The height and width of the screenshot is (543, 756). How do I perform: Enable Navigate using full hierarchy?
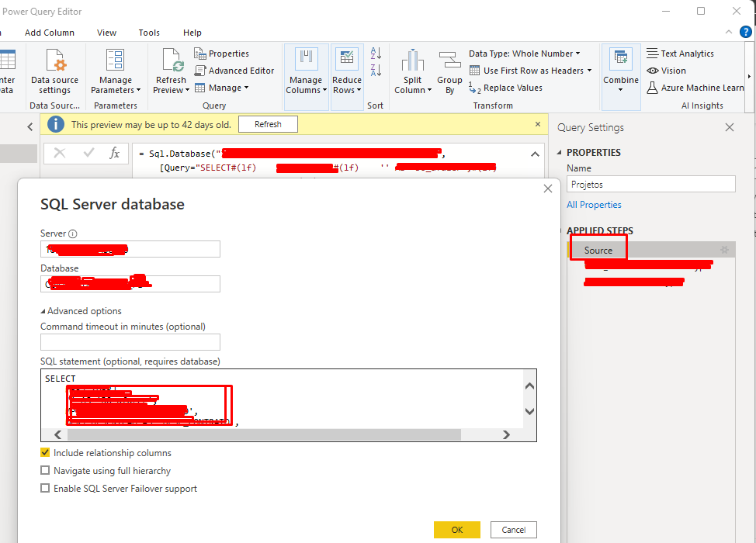pyautogui.click(x=45, y=470)
